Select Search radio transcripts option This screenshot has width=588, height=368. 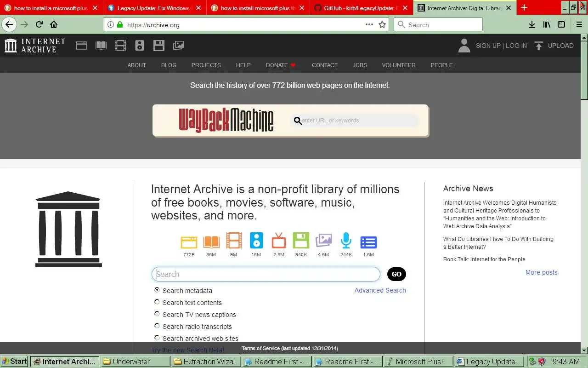[157, 326]
